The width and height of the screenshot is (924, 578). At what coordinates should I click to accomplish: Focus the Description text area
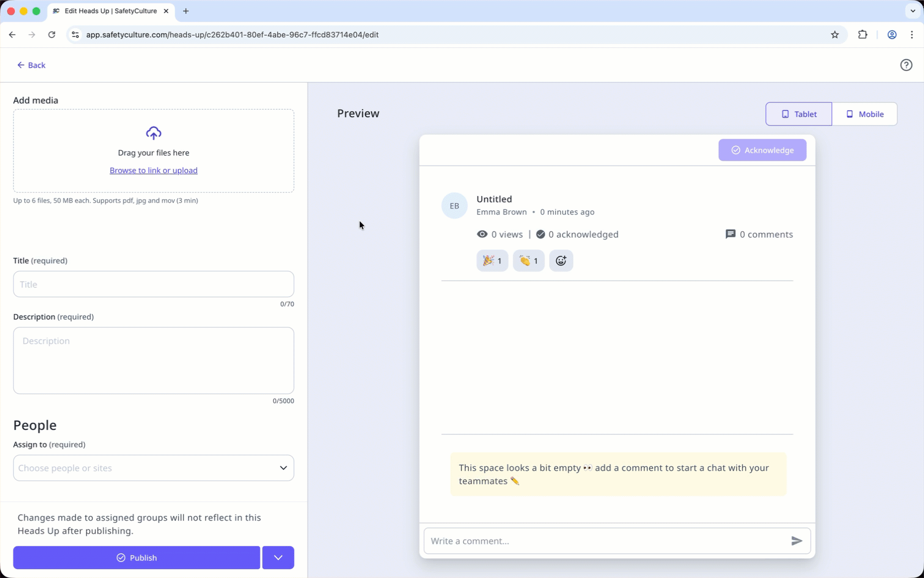tap(153, 361)
